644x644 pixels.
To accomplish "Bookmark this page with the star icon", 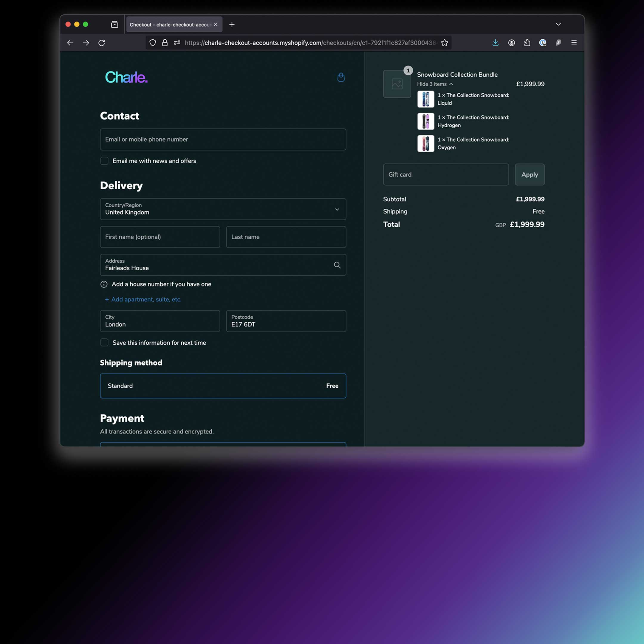I will [444, 43].
